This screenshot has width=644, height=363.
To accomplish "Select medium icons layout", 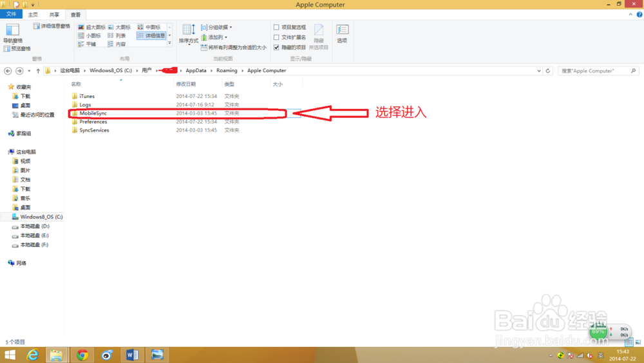I will (x=149, y=27).
